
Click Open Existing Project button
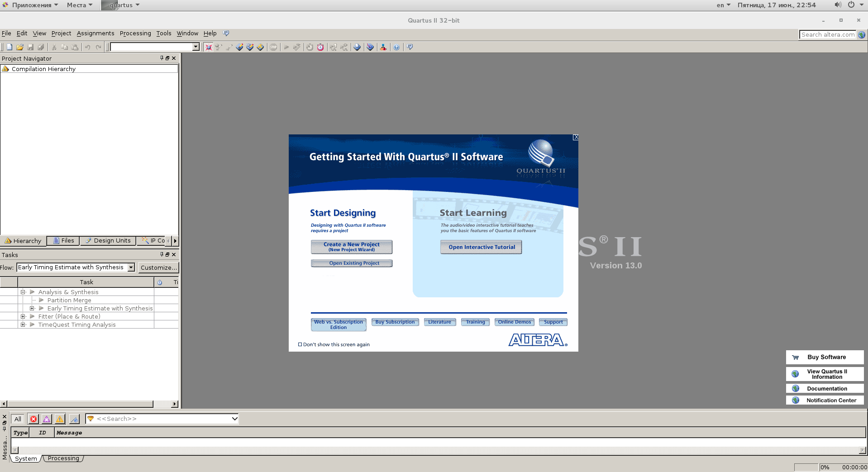pos(352,263)
